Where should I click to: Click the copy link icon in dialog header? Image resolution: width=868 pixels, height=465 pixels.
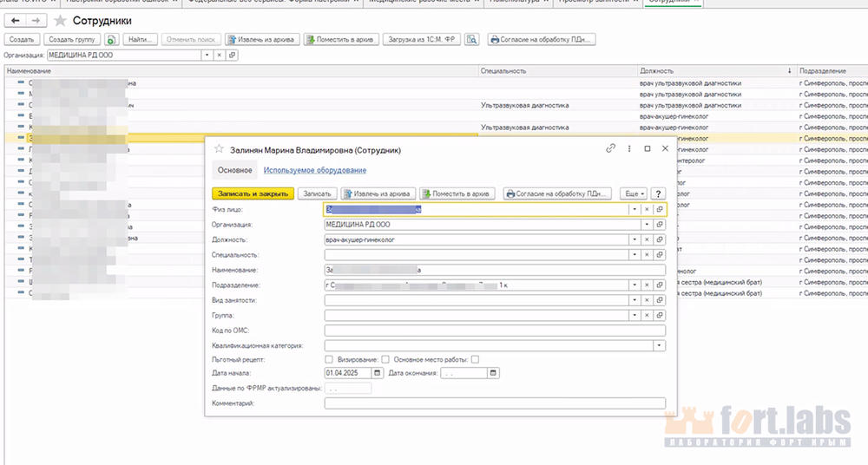coord(611,149)
